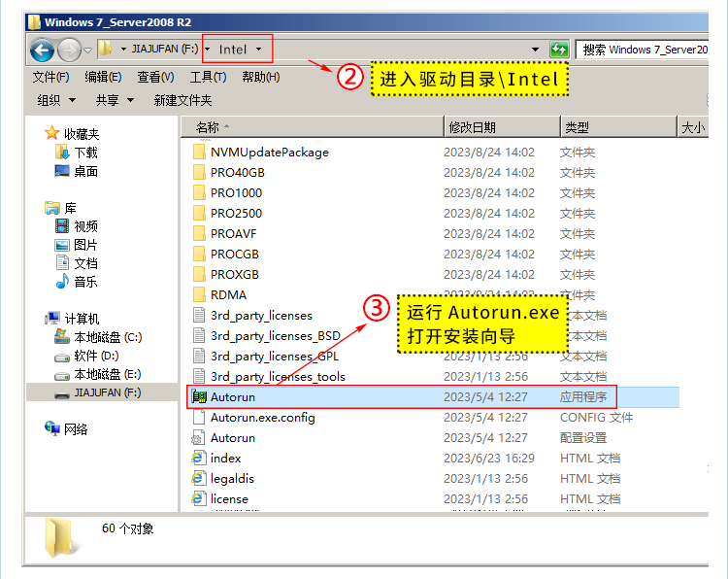Open the dropdown arrow before JIAJUFAN (F:)
Screen dimensions: 728x579
pos(123,50)
